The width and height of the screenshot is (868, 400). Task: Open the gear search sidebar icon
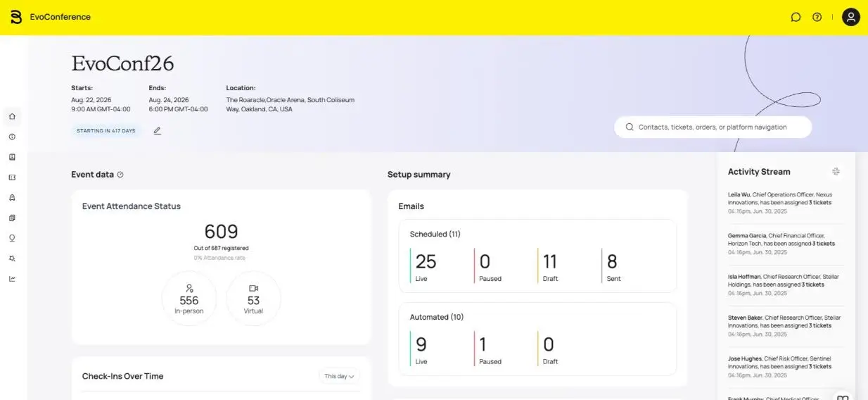[x=12, y=258]
